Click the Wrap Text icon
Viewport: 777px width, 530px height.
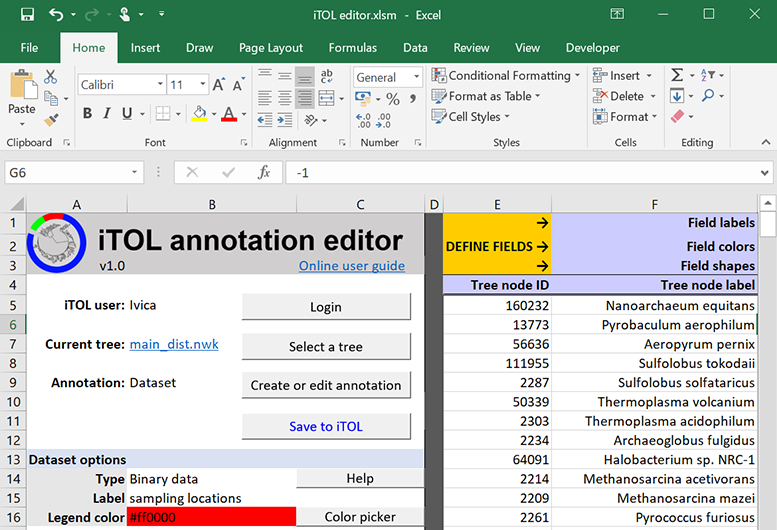pyautogui.click(x=327, y=76)
